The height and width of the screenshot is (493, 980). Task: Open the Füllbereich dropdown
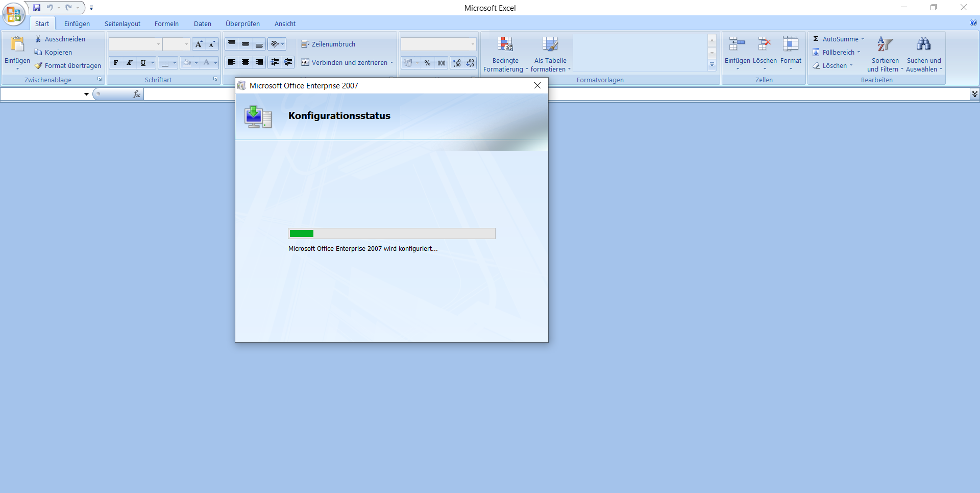(837, 52)
